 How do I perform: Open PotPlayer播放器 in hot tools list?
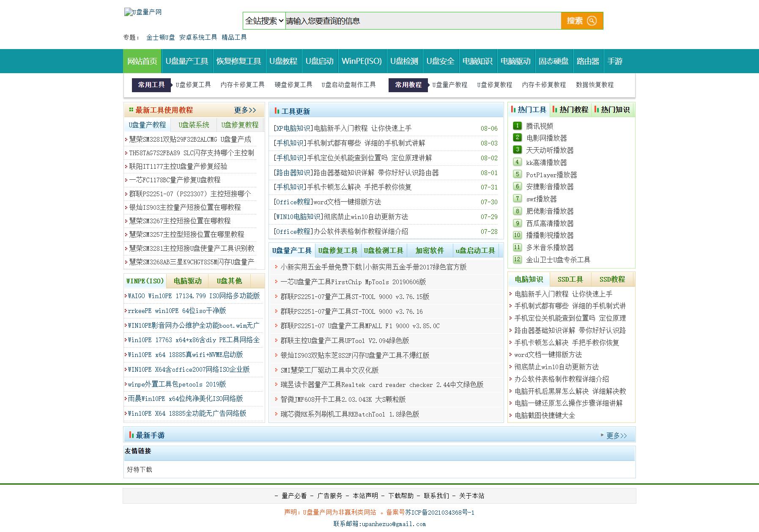coord(551,175)
